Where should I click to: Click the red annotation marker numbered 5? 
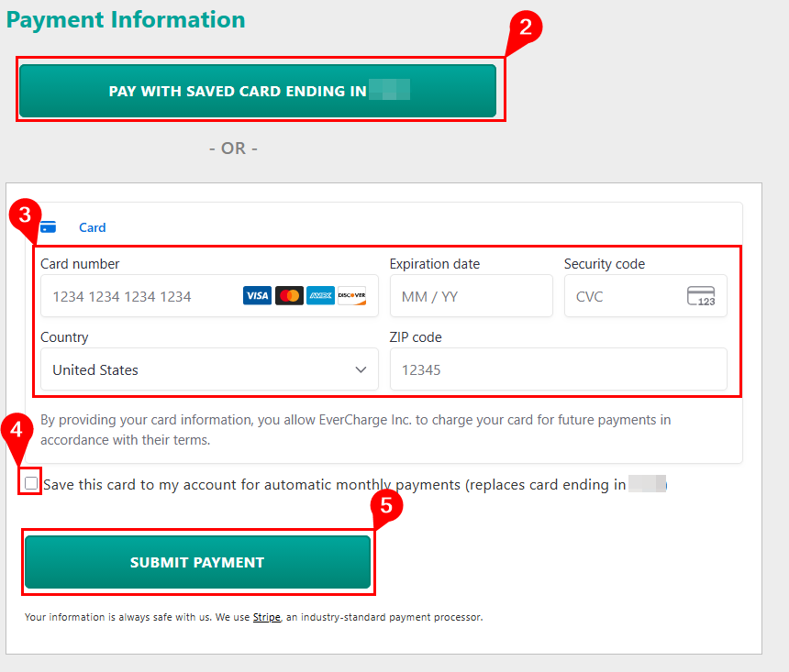pyautogui.click(x=386, y=505)
